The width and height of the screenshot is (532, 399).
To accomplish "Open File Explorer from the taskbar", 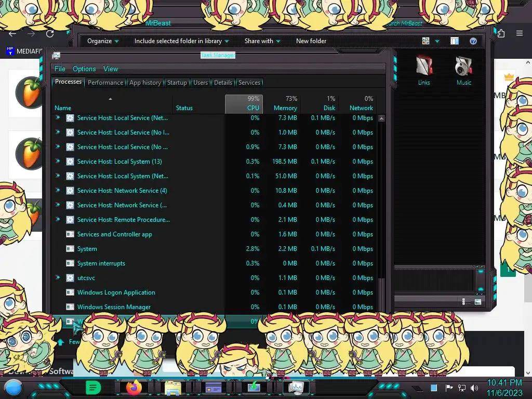I will (172, 388).
